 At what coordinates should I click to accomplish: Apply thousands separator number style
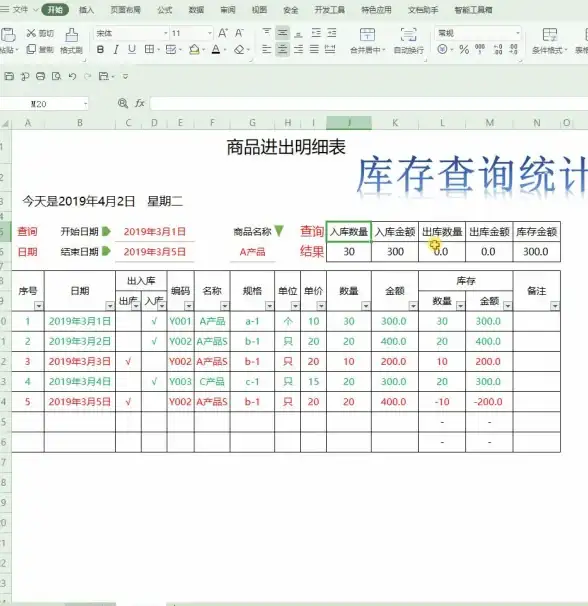480,49
